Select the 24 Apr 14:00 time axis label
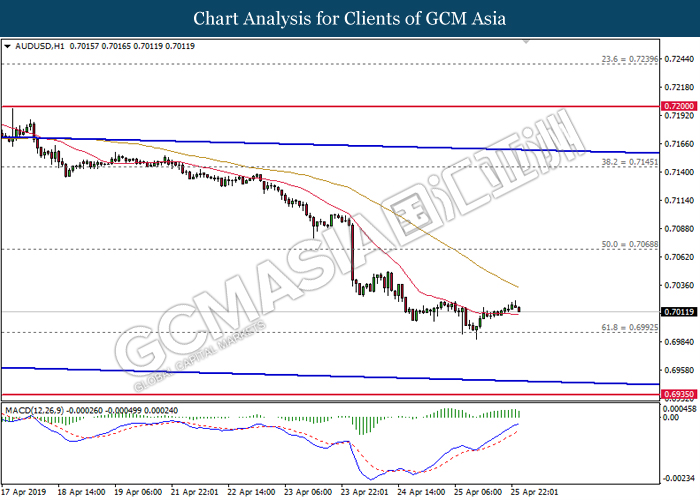 point(421,492)
